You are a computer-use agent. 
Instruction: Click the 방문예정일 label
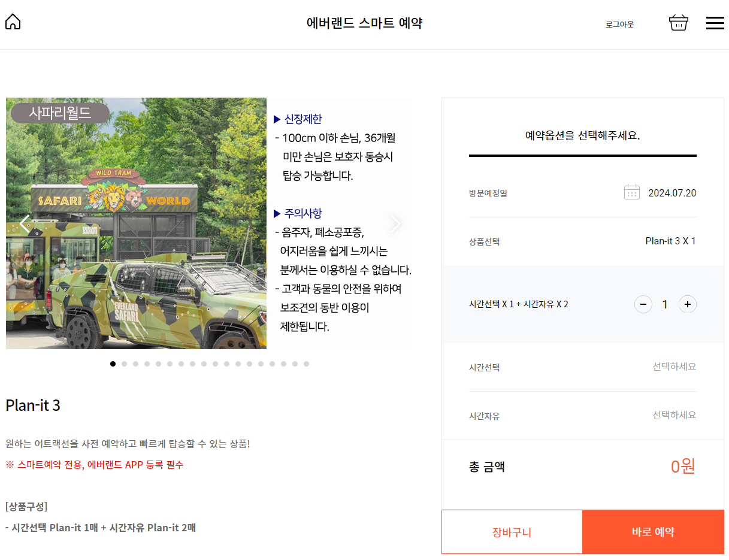(488, 193)
